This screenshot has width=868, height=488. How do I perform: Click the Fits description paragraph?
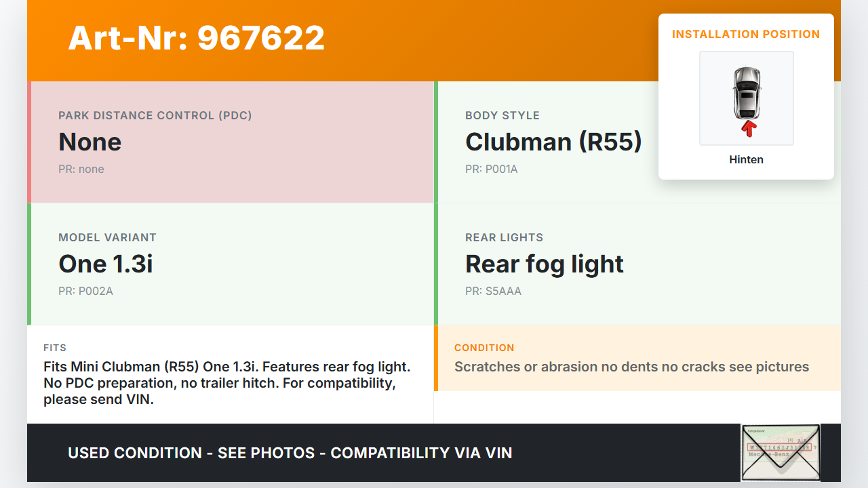point(227,383)
